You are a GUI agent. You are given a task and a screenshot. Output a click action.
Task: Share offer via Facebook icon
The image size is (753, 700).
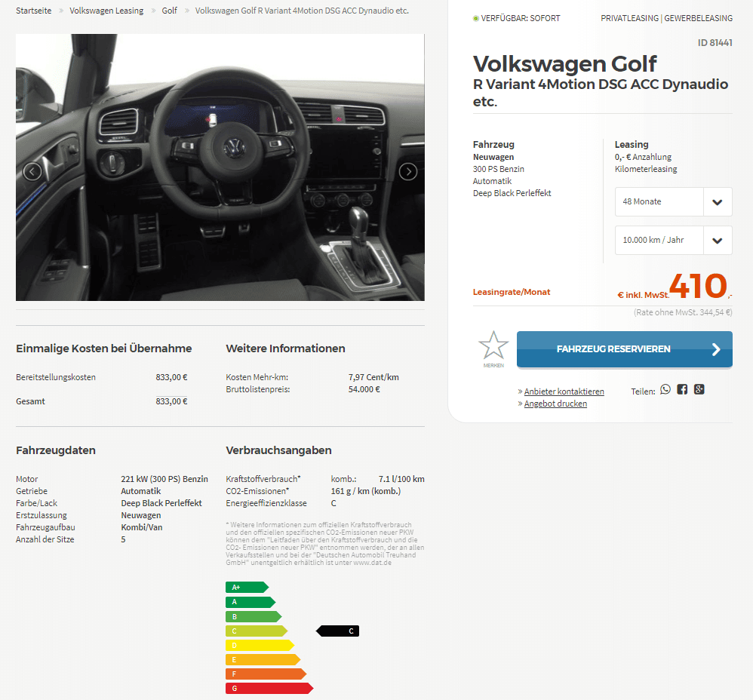click(x=682, y=389)
